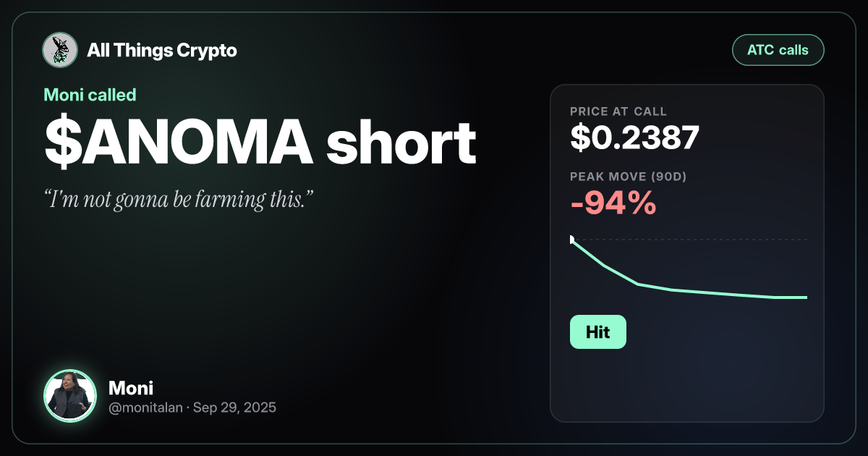
Task: Click the Hit status badge
Action: [x=597, y=332]
